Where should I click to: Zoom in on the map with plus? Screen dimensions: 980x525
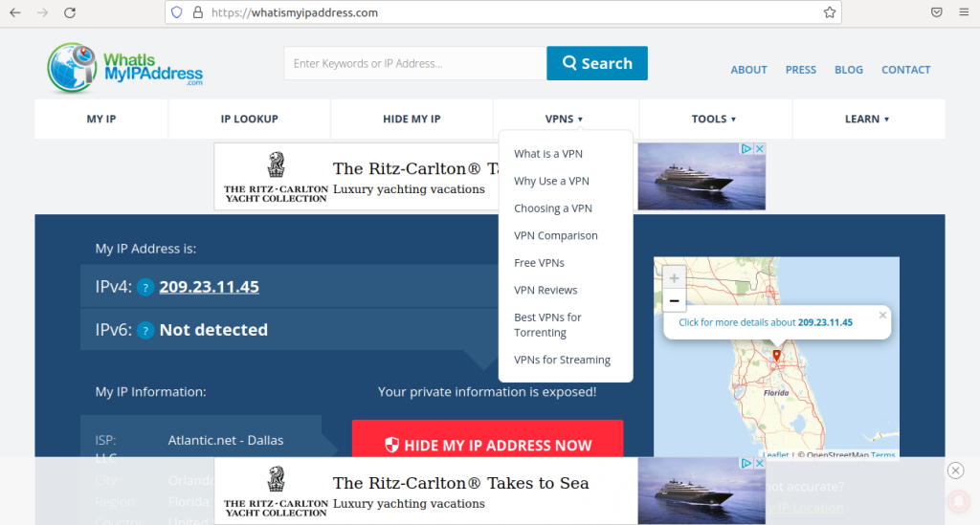(674, 278)
